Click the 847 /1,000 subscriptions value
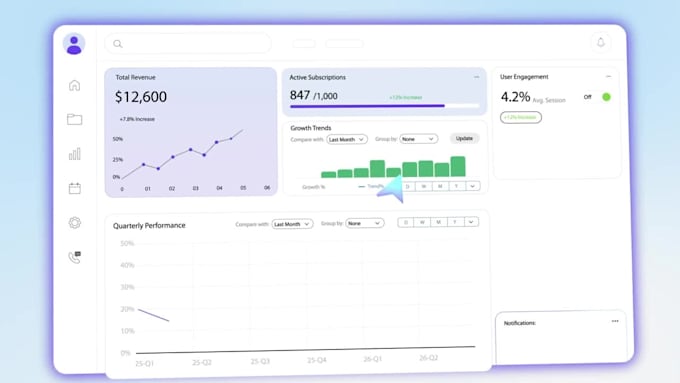 pos(314,95)
